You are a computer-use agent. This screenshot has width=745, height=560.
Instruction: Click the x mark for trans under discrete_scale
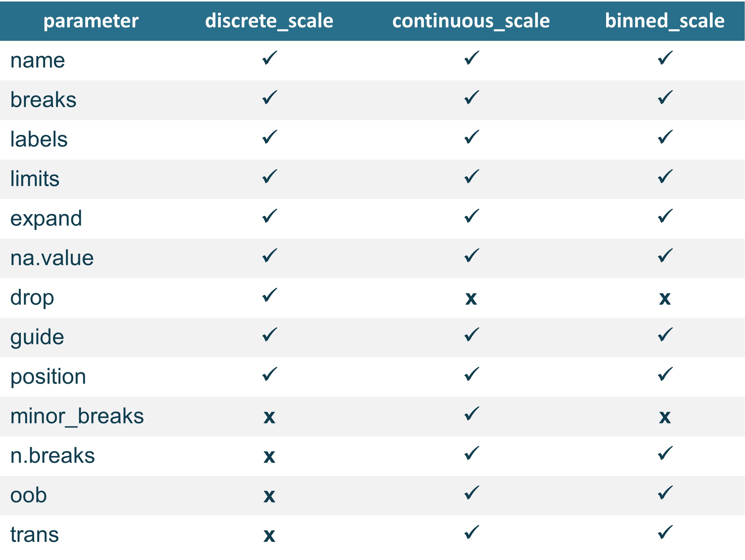[x=269, y=536]
